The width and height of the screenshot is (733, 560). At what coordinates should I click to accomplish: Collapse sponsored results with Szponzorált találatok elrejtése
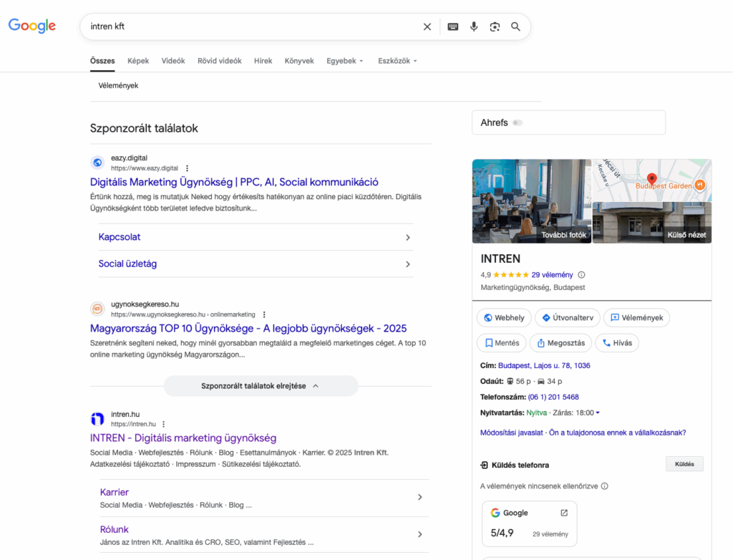[x=261, y=387]
